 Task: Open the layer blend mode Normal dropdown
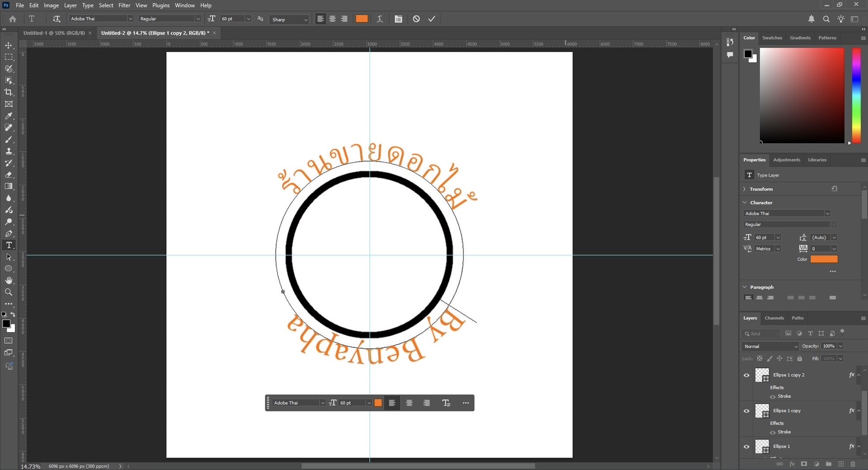point(770,346)
